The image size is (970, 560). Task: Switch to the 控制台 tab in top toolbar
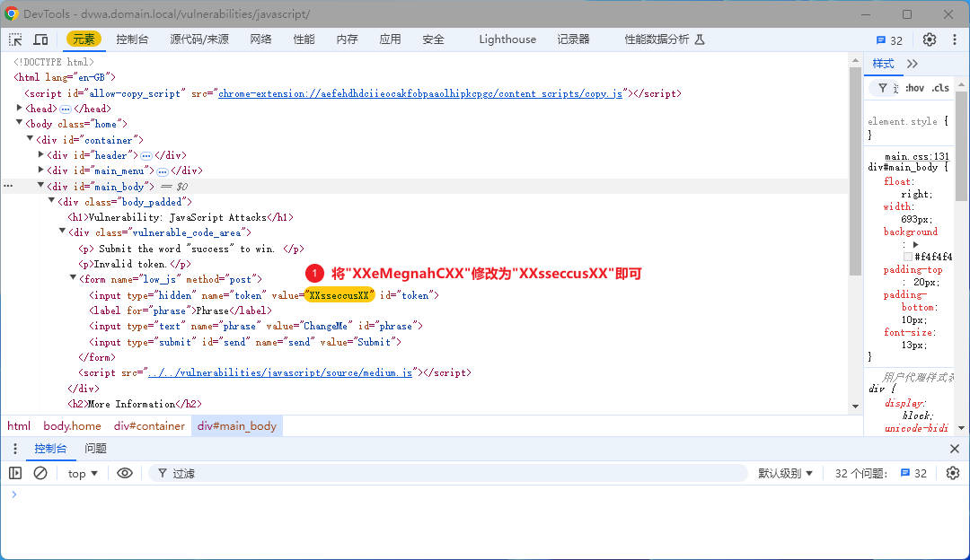[132, 39]
